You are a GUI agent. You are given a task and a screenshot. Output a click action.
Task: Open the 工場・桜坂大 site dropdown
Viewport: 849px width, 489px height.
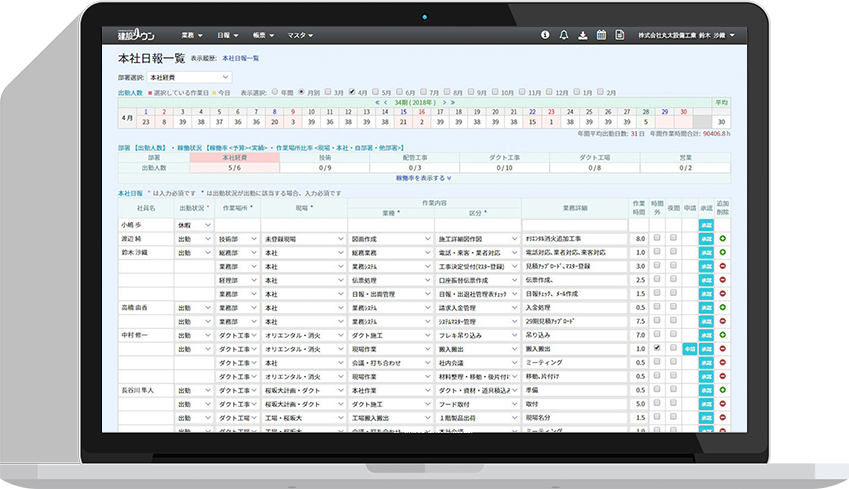(x=304, y=418)
